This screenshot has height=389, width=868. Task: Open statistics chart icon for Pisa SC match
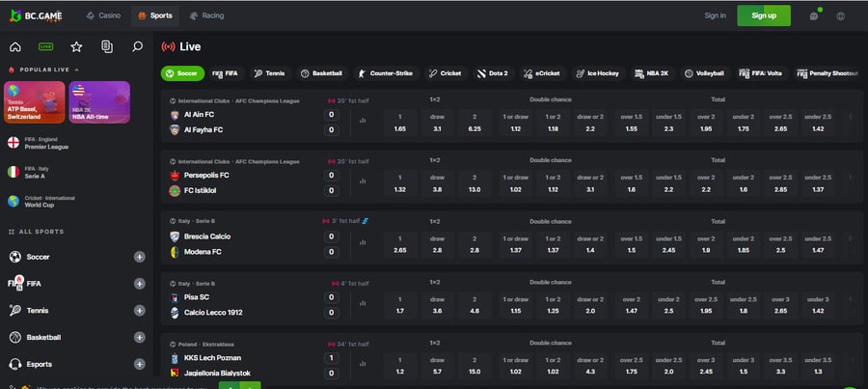click(x=364, y=303)
